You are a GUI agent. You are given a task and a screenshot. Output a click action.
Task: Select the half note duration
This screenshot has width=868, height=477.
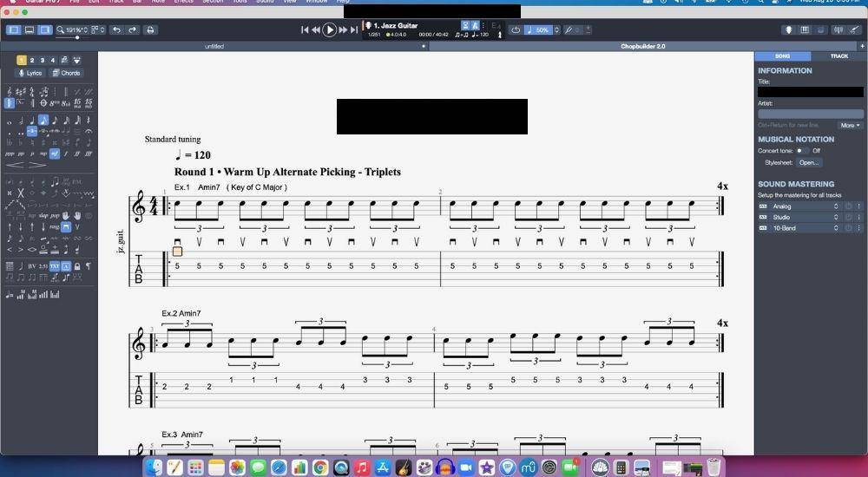point(21,120)
